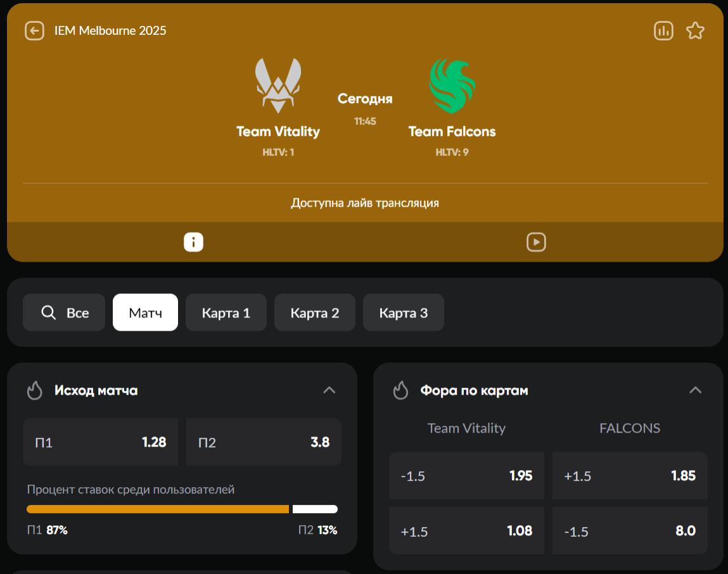This screenshot has width=728, height=574.
Task: Click Доступна лайв трансляция text
Action: [x=365, y=203]
